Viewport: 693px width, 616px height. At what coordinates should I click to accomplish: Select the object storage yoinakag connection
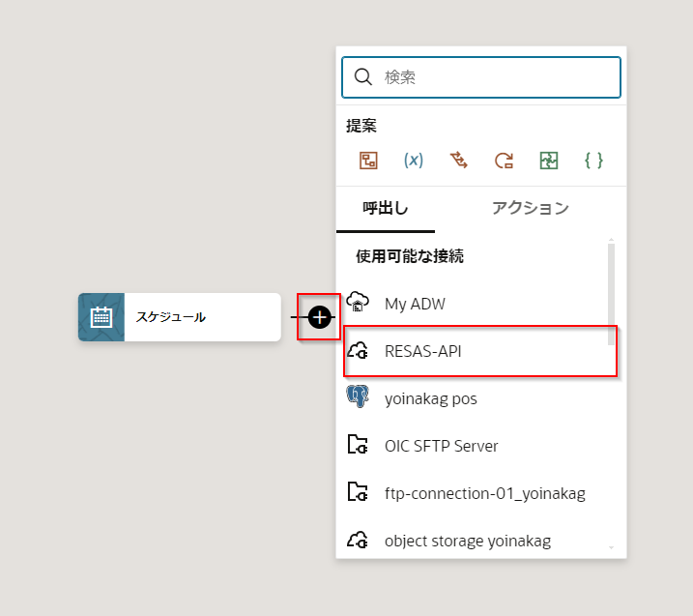coord(467,541)
